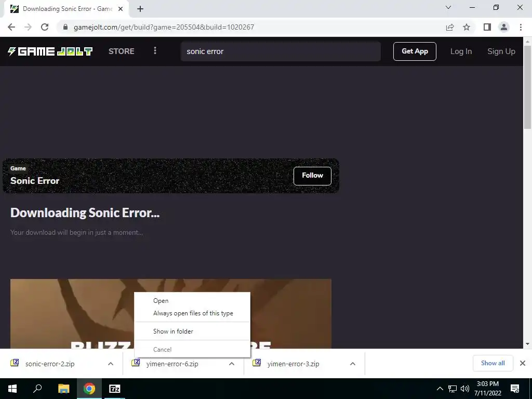Expand options for yimen-error-6.zip
Image resolution: width=532 pixels, height=399 pixels.
coord(232,364)
